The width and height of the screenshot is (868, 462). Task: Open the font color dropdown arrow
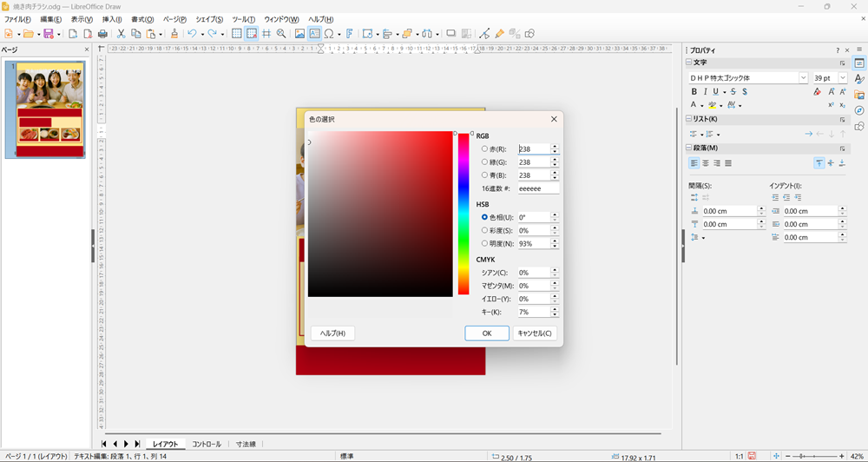point(701,105)
